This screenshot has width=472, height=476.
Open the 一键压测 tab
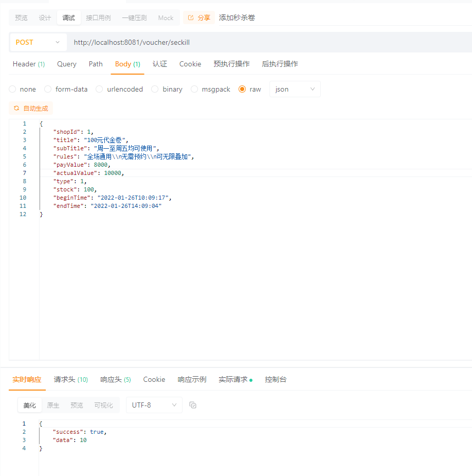click(134, 17)
